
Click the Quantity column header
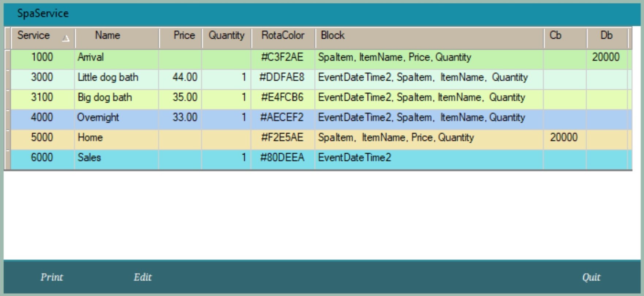pyautogui.click(x=226, y=35)
